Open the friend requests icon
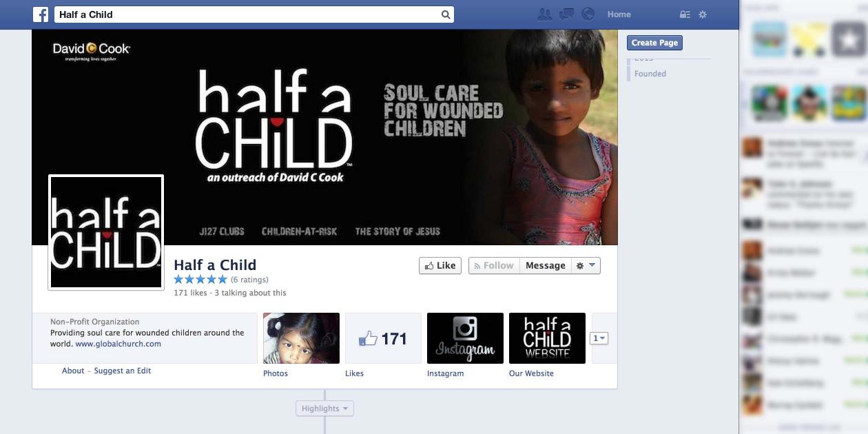Image resolution: width=868 pixels, height=434 pixels. 544,14
